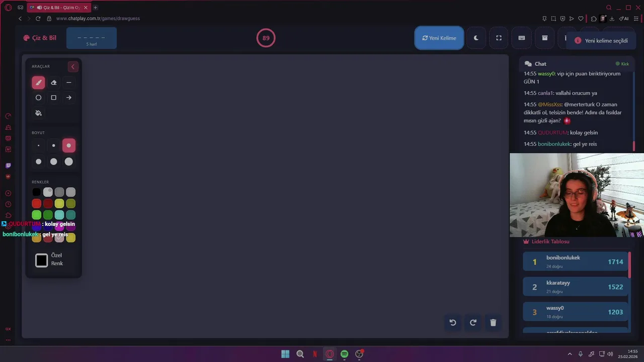
Task: Add page to bookmarks with heart icon
Action: point(581,19)
